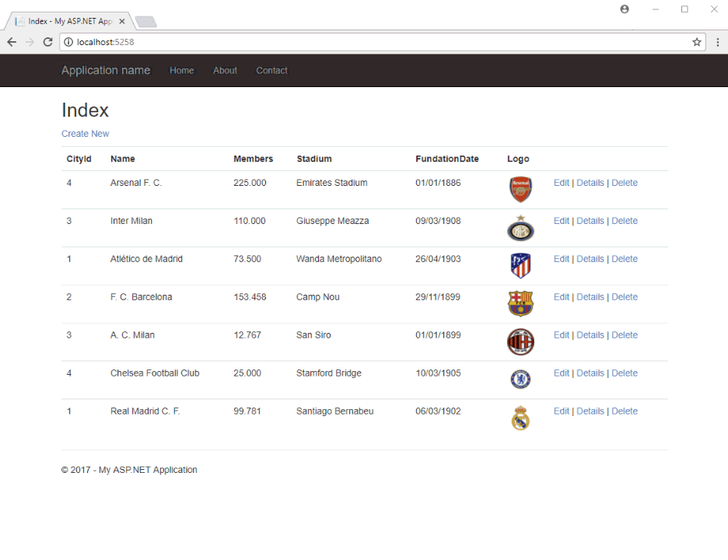Click the Atlético de Madrid crest
This screenshot has width=728, height=560.
tap(520, 265)
